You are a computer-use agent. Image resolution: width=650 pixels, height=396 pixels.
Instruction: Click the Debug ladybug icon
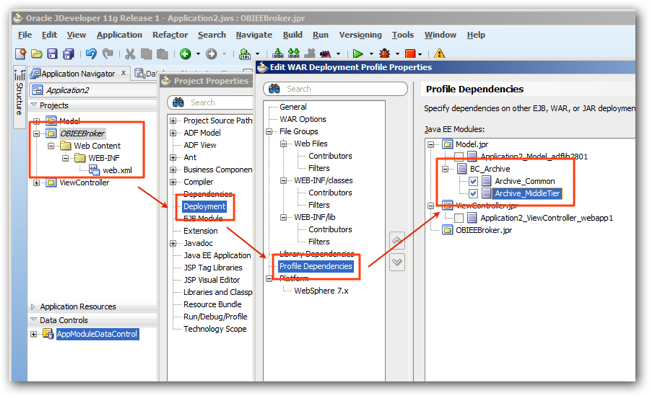pyautogui.click(x=385, y=53)
